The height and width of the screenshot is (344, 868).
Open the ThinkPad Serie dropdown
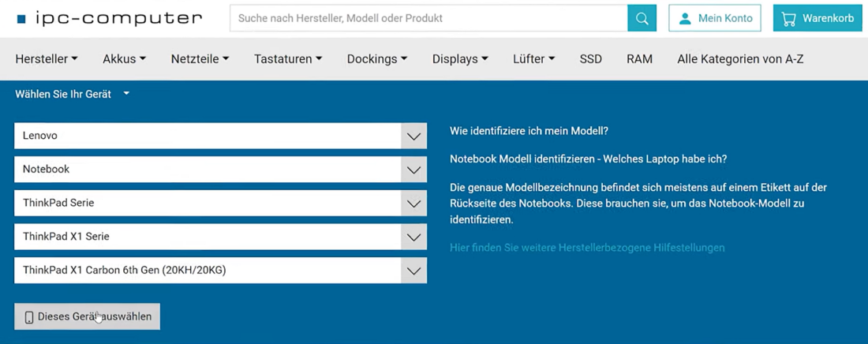click(220, 204)
